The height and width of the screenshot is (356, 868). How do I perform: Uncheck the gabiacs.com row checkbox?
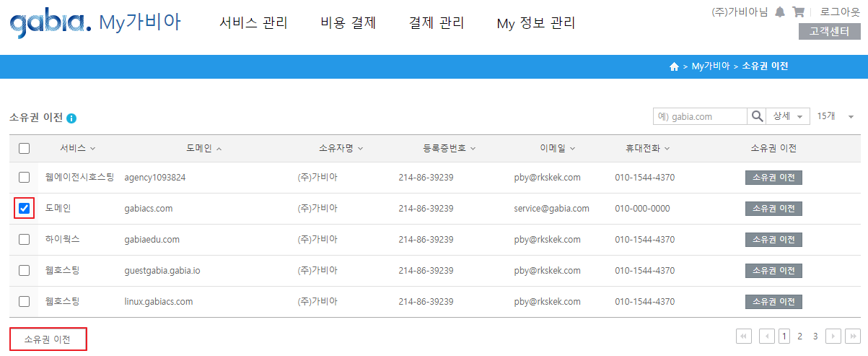[x=24, y=208]
